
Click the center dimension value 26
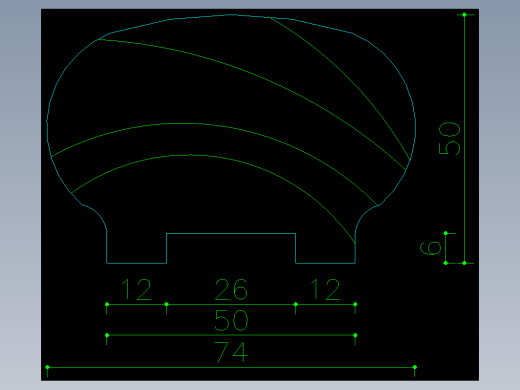tap(231, 289)
